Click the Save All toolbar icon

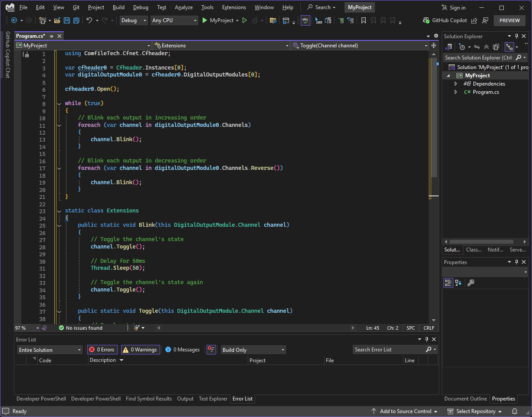pos(76,20)
